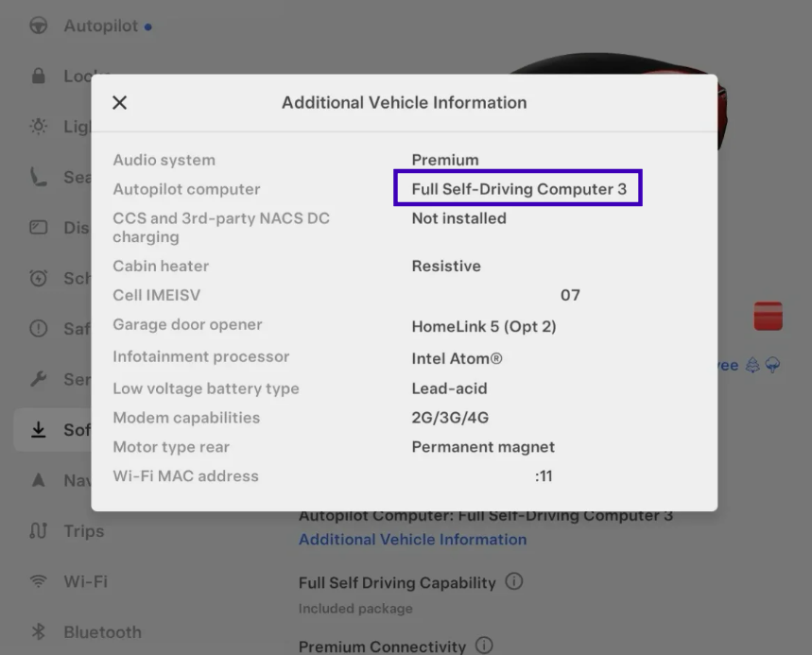Click the 'Included package' text
This screenshot has height=655, width=812.
(355, 609)
